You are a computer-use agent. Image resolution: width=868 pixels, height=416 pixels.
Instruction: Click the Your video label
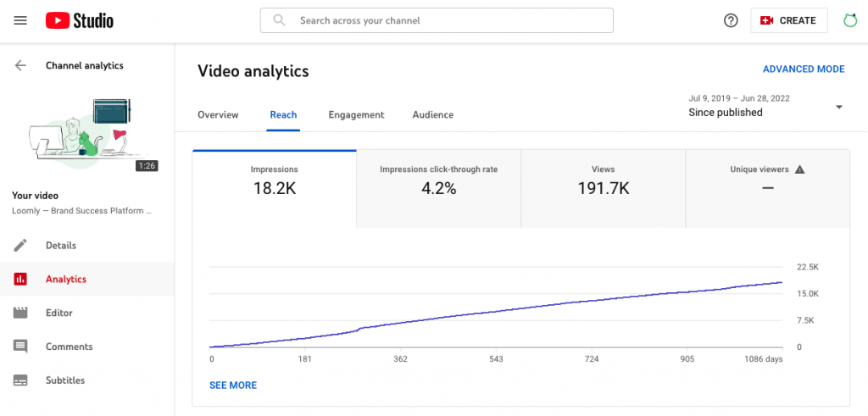tap(35, 195)
